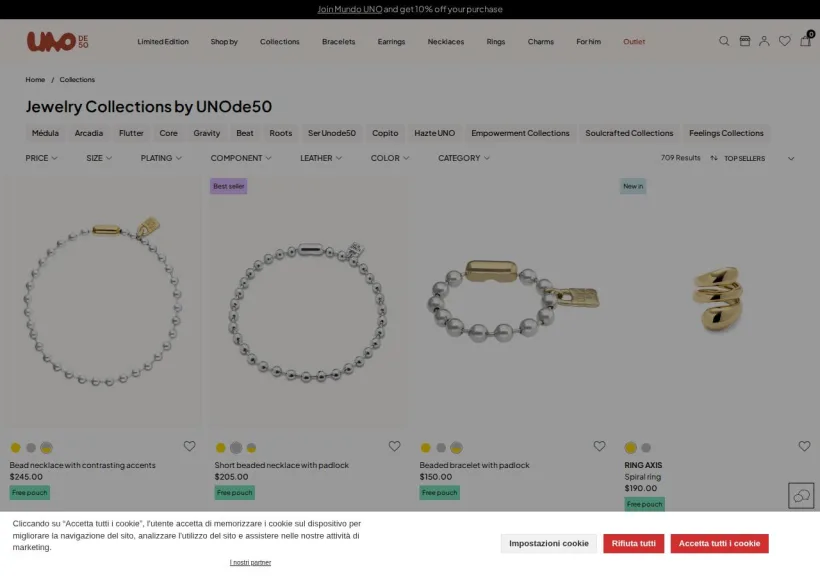This screenshot has height=577, width=820.
Task: Expand the COLOR filter
Action: click(390, 158)
